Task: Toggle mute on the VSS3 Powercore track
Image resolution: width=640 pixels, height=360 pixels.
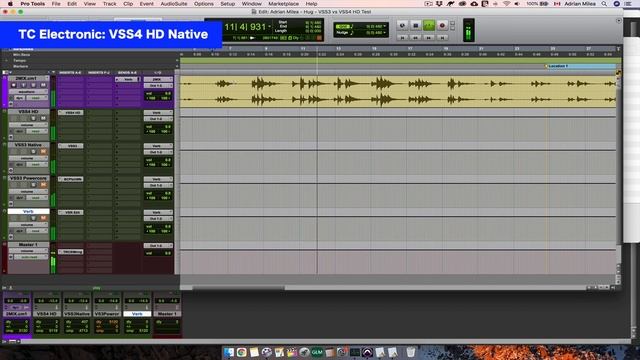Action: tap(43, 185)
